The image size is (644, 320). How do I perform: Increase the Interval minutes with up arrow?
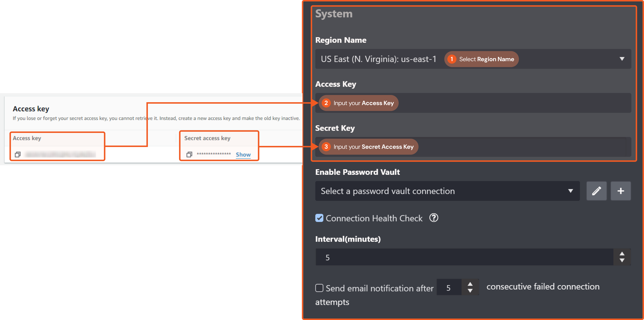click(x=622, y=254)
